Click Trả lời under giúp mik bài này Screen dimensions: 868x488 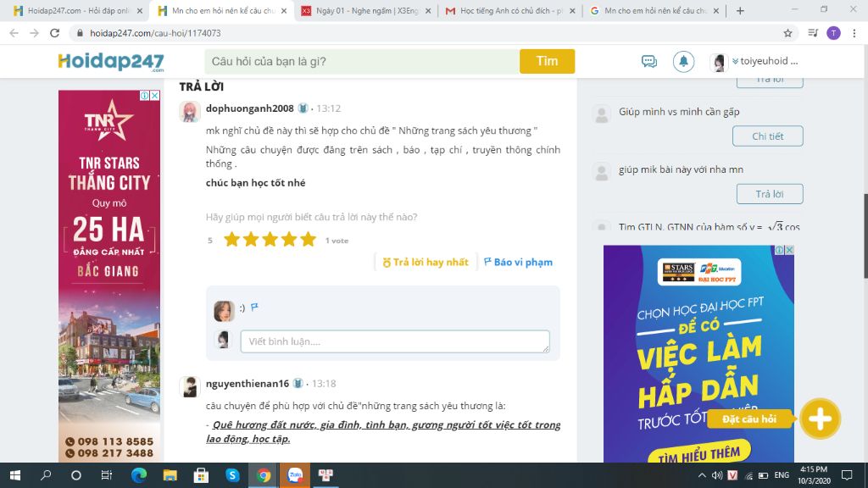770,194
